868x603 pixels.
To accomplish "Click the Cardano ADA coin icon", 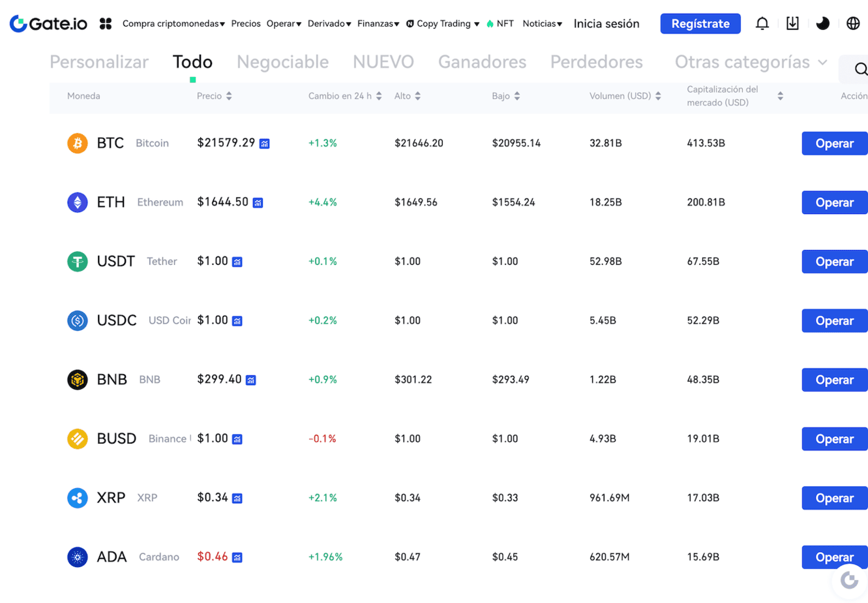I will click(x=78, y=557).
